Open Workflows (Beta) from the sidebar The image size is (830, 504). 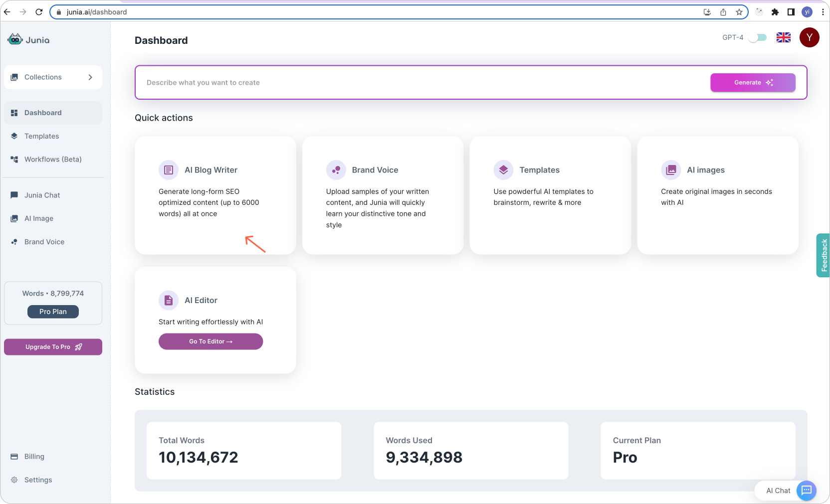coord(53,159)
